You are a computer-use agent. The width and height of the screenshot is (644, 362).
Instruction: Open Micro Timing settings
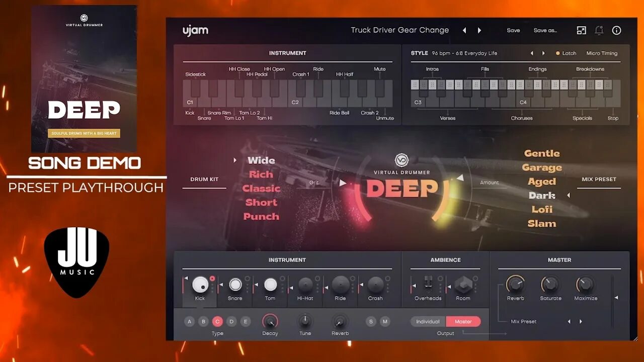coord(602,53)
